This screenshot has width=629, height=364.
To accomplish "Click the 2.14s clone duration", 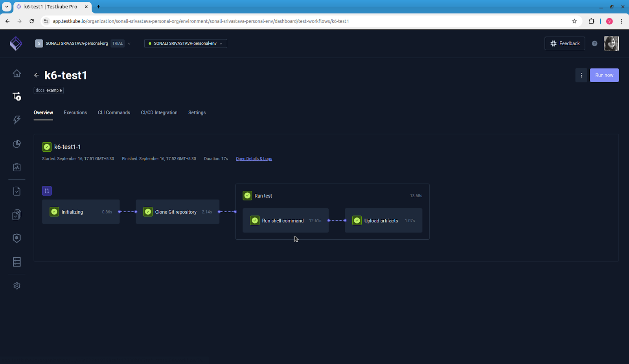I will coord(207,212).
